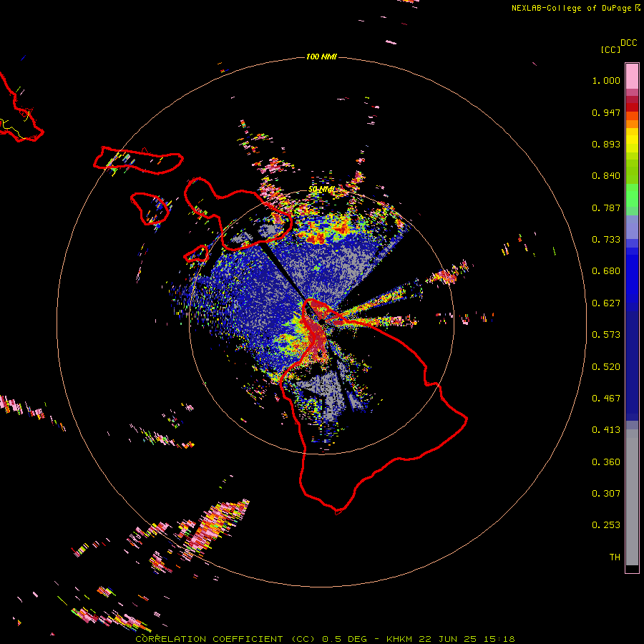Image resolution: width=644 pixels, height=644 pixels.
Task: Click the 0.413 value on color scale
Action: click(606, 430)
